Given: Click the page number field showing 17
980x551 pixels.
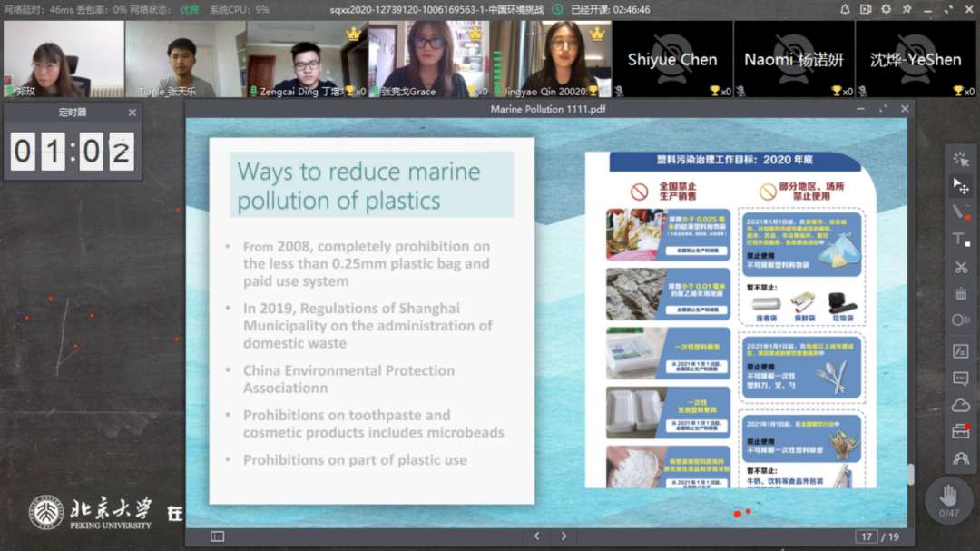Looking at the screenshot, I should pyautogui.click(x=867, y=536).
